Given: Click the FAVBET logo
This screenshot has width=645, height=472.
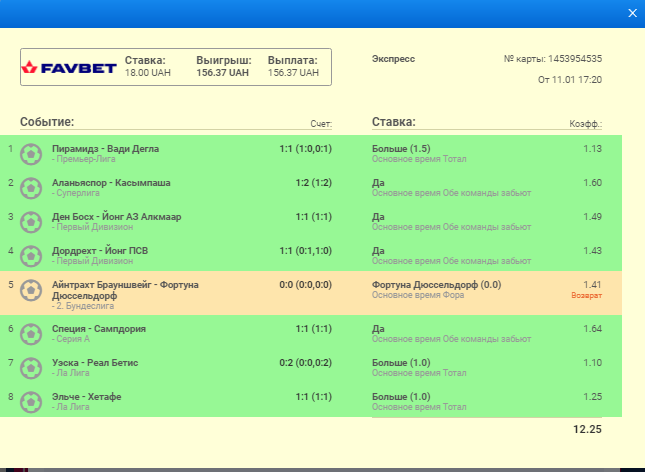Looking at the screenshot, I should pos(70,68).
